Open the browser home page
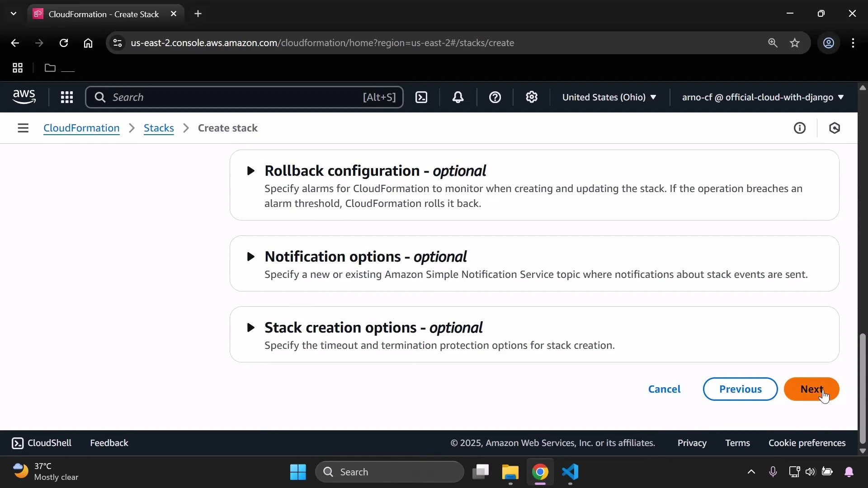This screenshot has height=488, width=868. 88,43
